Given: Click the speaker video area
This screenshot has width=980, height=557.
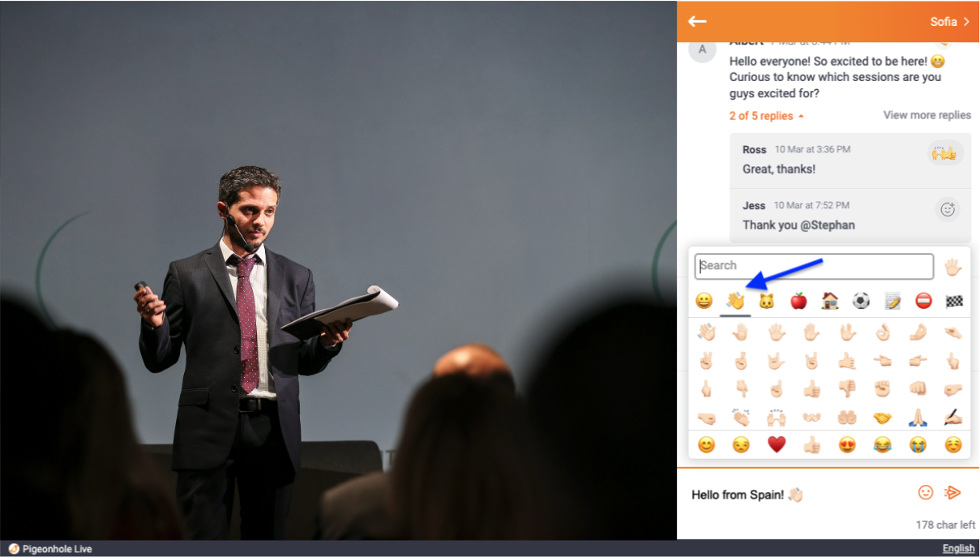Looking at the screenshot, I should [338, 270].
